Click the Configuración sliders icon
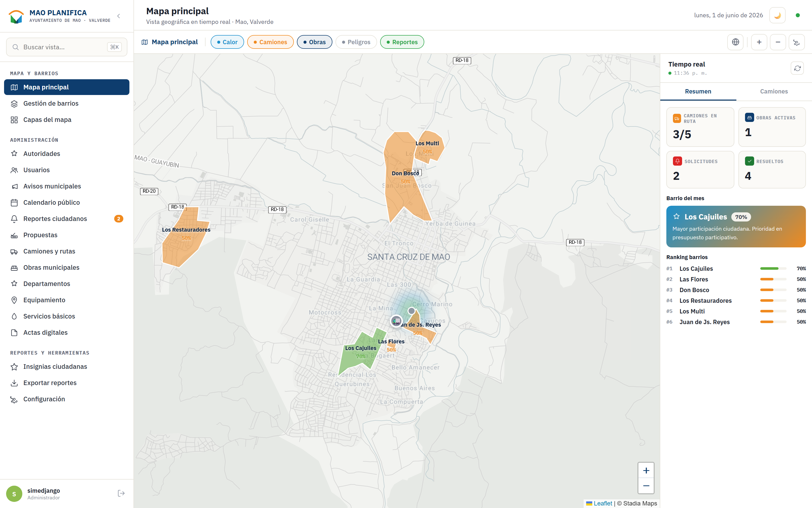Image resolution: width=812 pixels, height=508 pixels. [x=14, y=399]
